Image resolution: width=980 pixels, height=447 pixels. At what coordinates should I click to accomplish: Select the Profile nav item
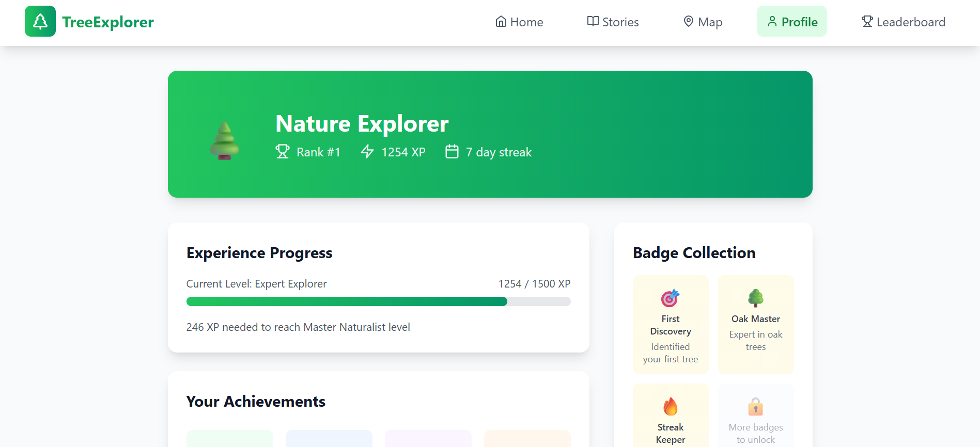[792, 22]
